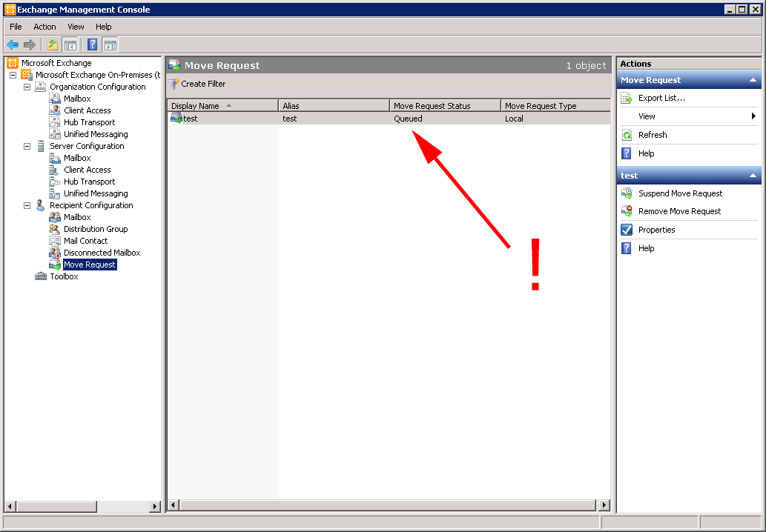Click the Recipient Configuration person icon
Image resolution: width=766 pixels, height=532 pixels.
41,205
